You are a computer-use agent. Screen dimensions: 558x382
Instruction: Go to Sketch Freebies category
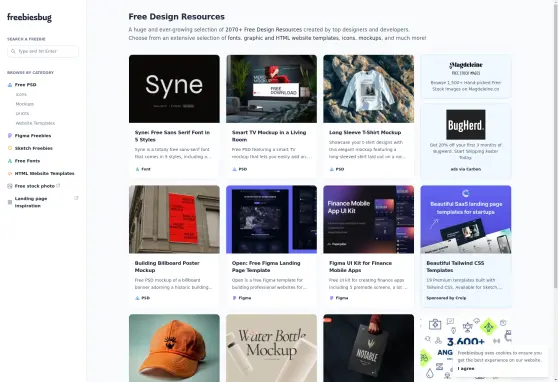[x=33, y=148]
